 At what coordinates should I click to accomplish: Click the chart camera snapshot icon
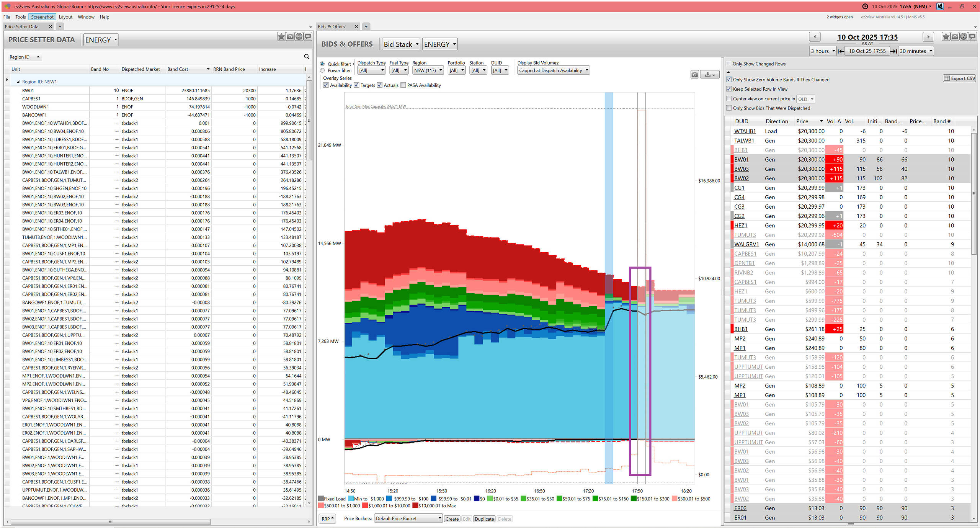click(x=694, y=75)
